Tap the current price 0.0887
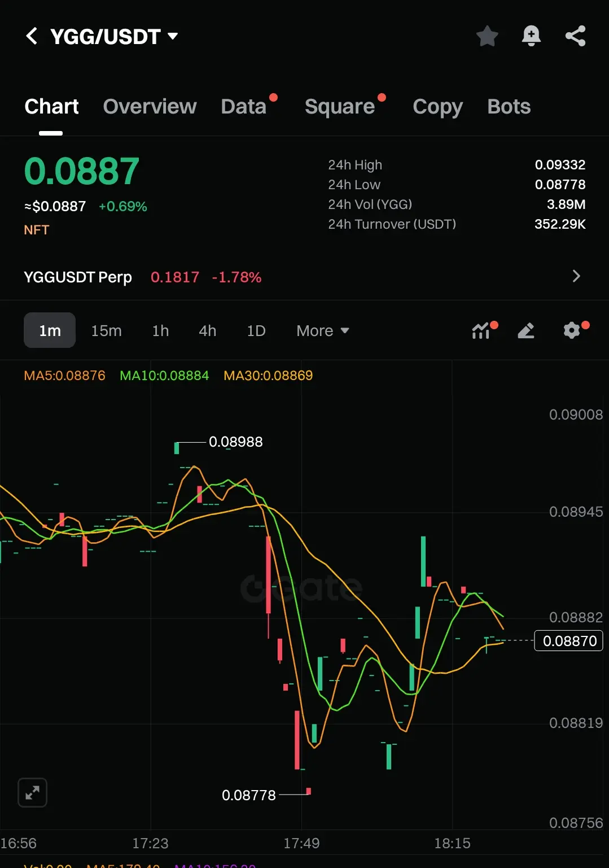 click(x=82, y=171)
